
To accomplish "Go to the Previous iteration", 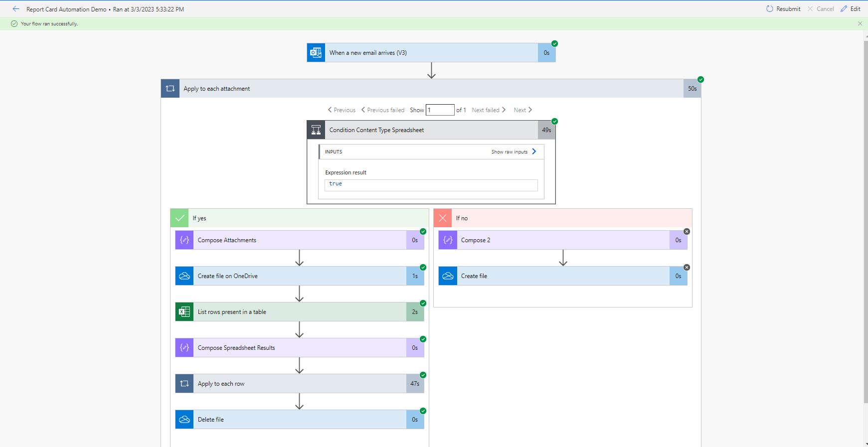I will (x=342, y=110).
